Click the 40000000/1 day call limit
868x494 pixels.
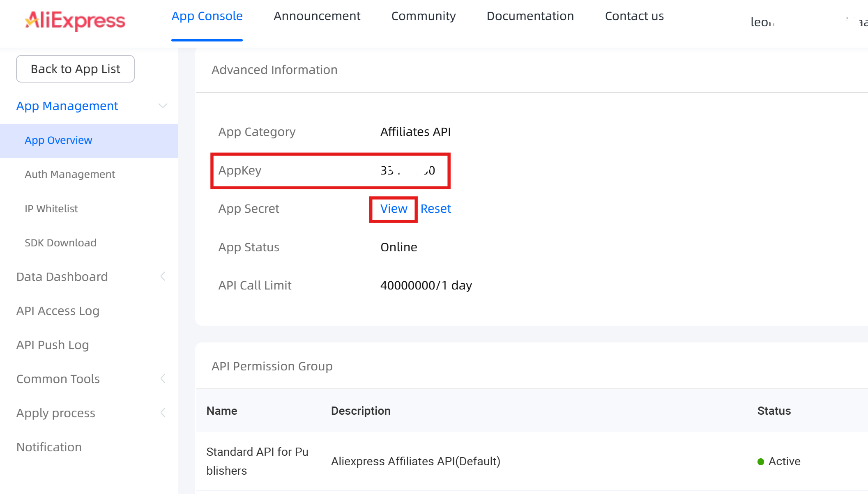pos(426,285)
